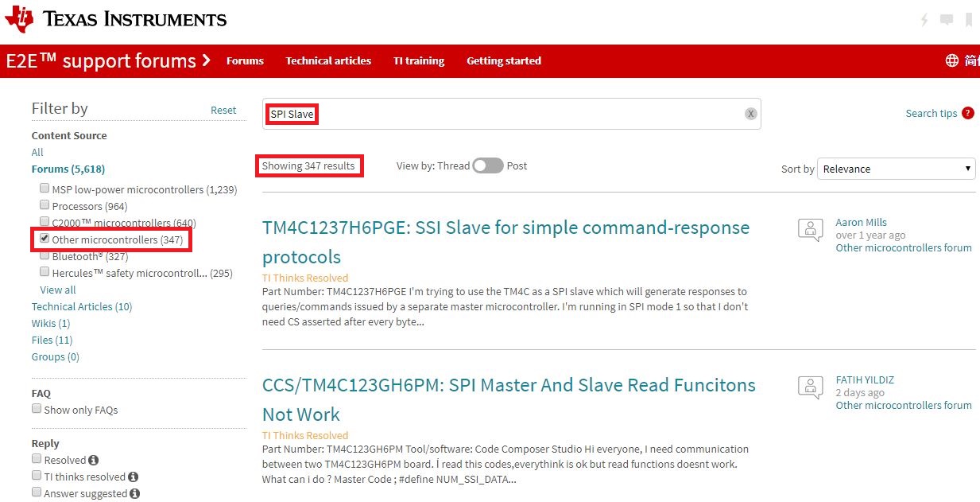Check the Bluetooth (327) filter

[x=45, y=255]
